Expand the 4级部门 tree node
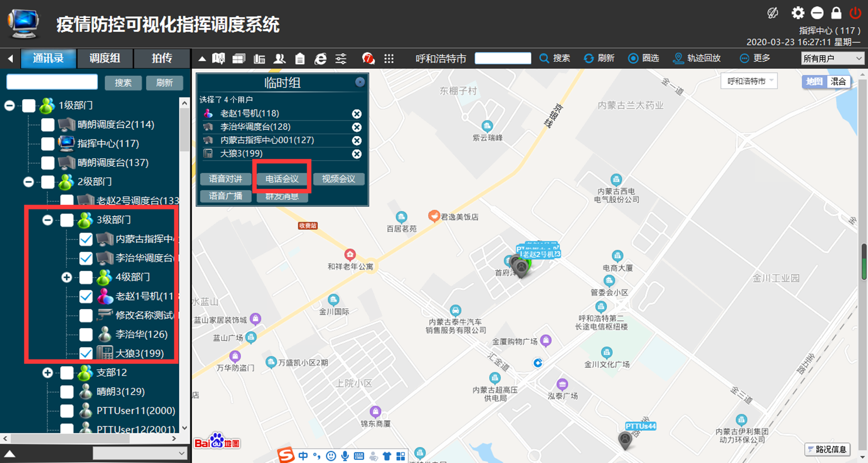868x463 pixels. [67, 277]
